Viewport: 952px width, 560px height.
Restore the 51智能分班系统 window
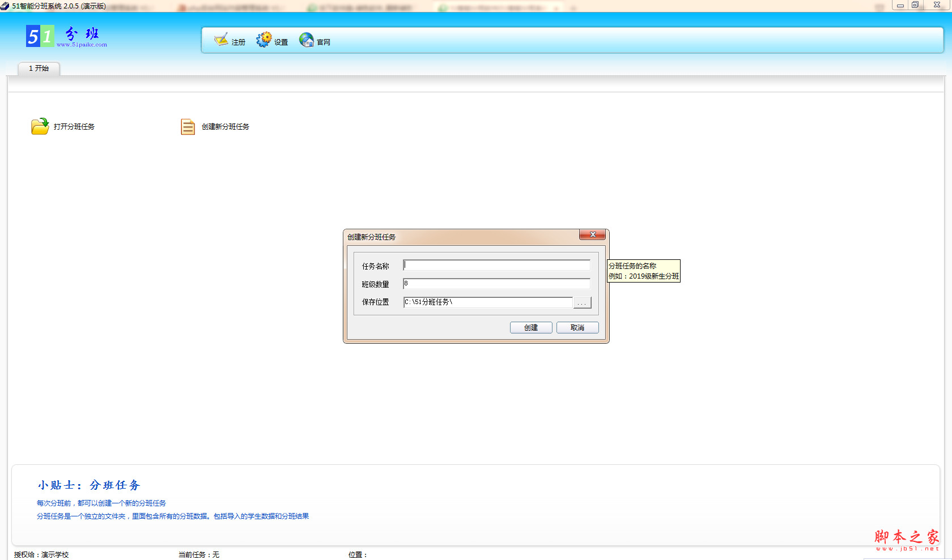click(x=915, y=5)
